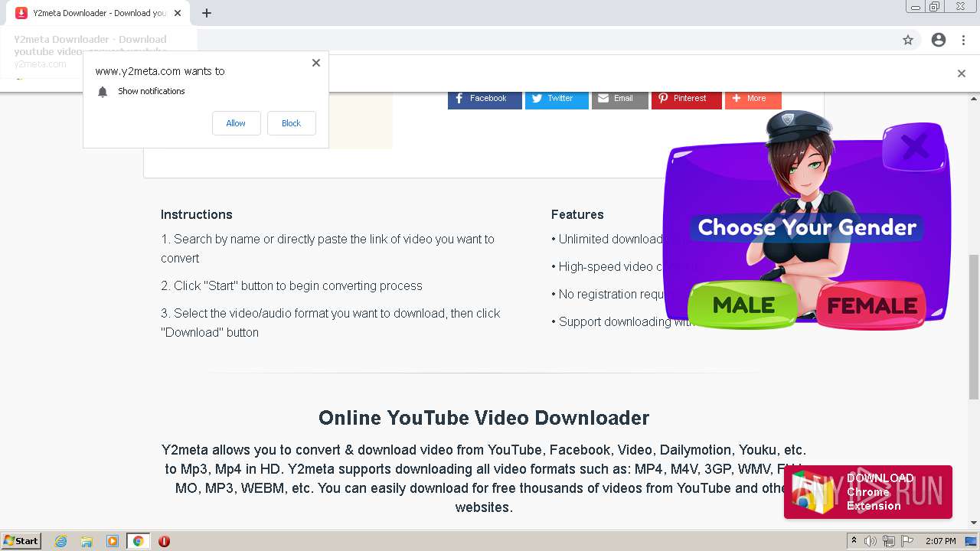The height and width of the screenshot is (551, 980).
Task: Close the Choose Your Gender ad
Action: 913,145
